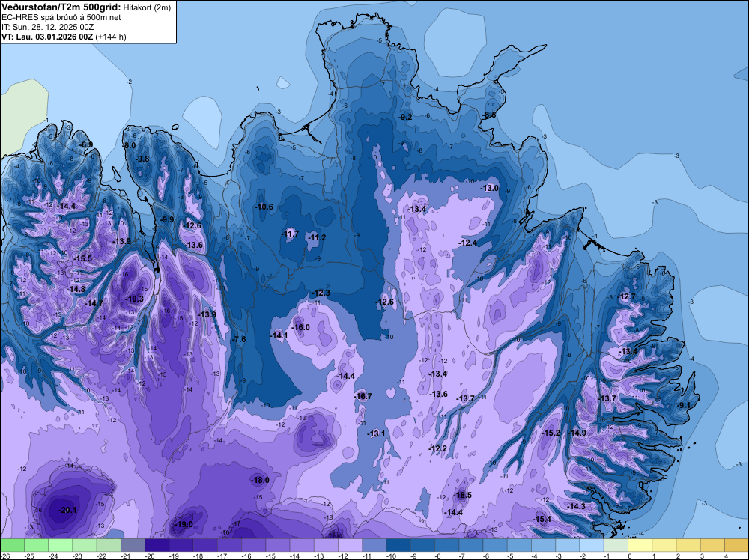The height and width of the screenshot is (560, 749).
Task: Click the valid time VT: Lau. 03.01.2026 00Z
Action: pyautogui.click(x=46, y=37)
